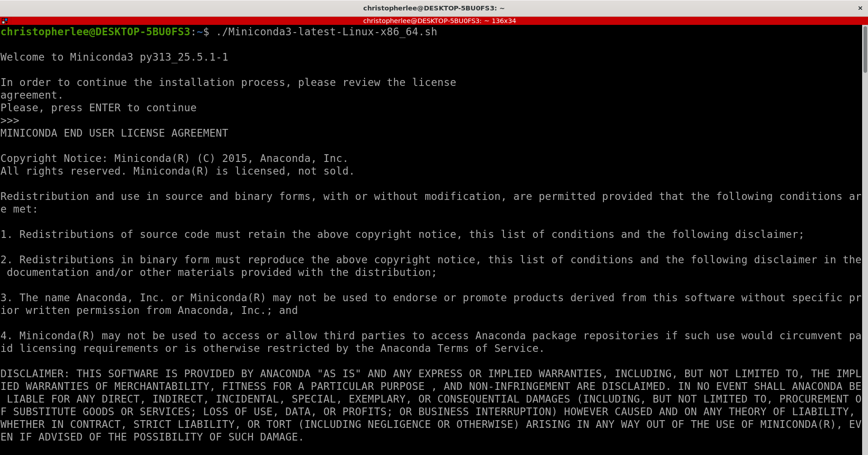Close the terminal window with the X button
The width and height of the screenshot is (868, 455).
coord(860,8)
